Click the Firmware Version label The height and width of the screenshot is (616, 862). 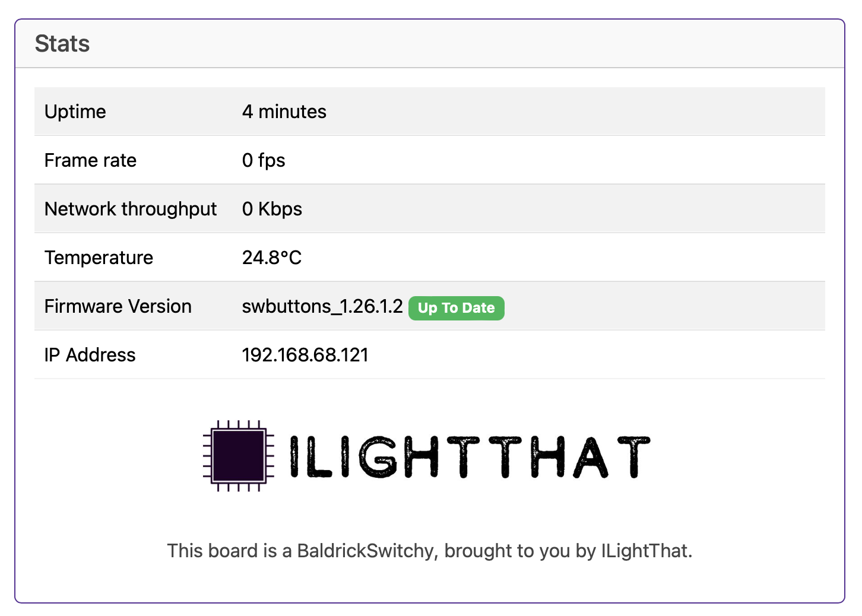(x=118, y=306)
